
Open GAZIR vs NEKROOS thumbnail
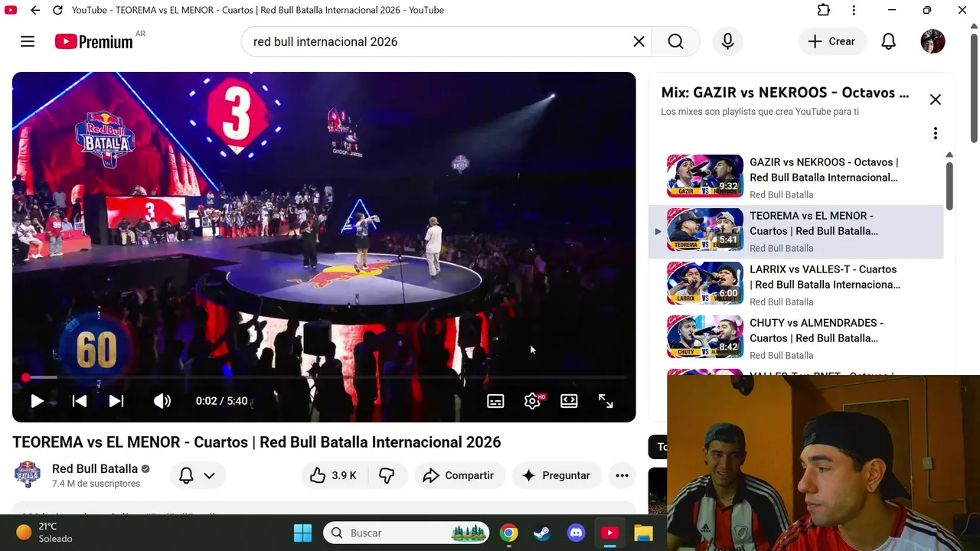coord(705,176)
